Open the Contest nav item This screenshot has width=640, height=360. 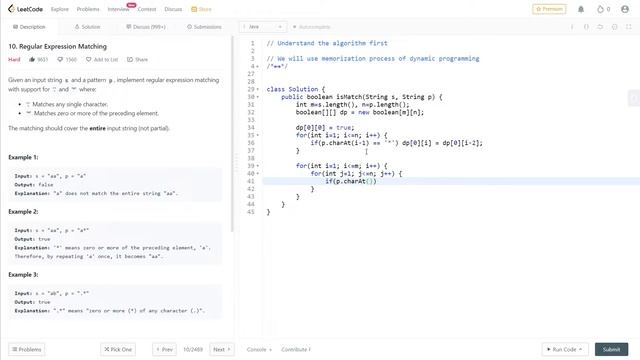tap(147, 9)
